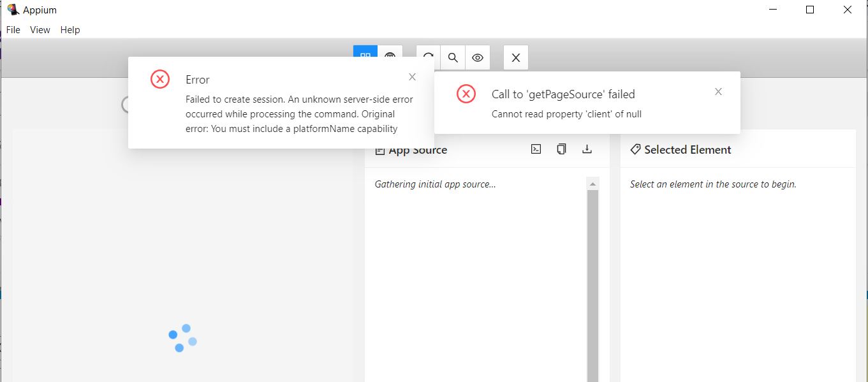Viewport: 868px width, 382px height.
Task: Dismiss the 'getPageSource failed' notification
Action: tap(718, 91)
